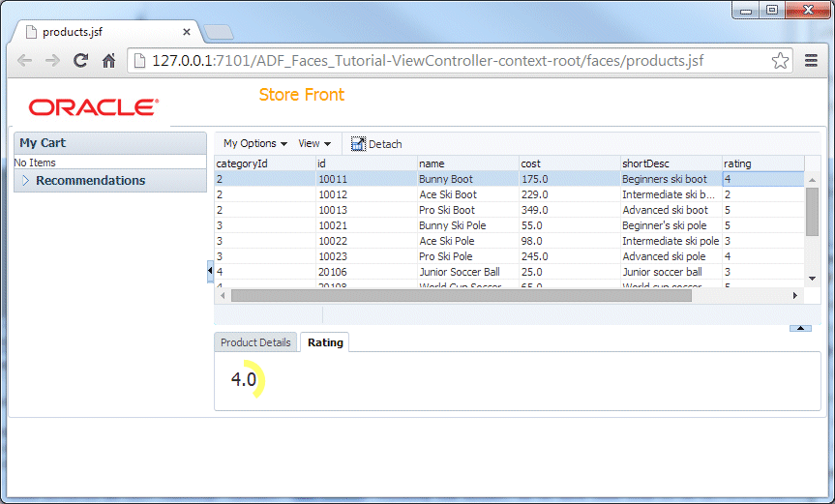Click the cost cell 349.0
Viewport: 835px width, 504px height.
(569, 210)
